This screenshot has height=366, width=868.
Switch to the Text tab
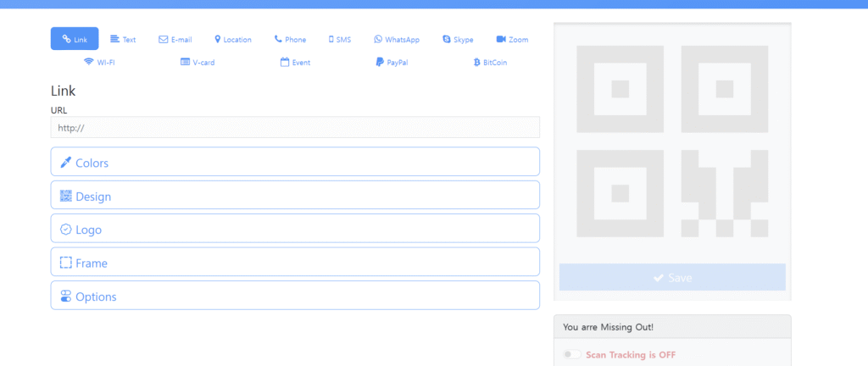tap(123, 39)
